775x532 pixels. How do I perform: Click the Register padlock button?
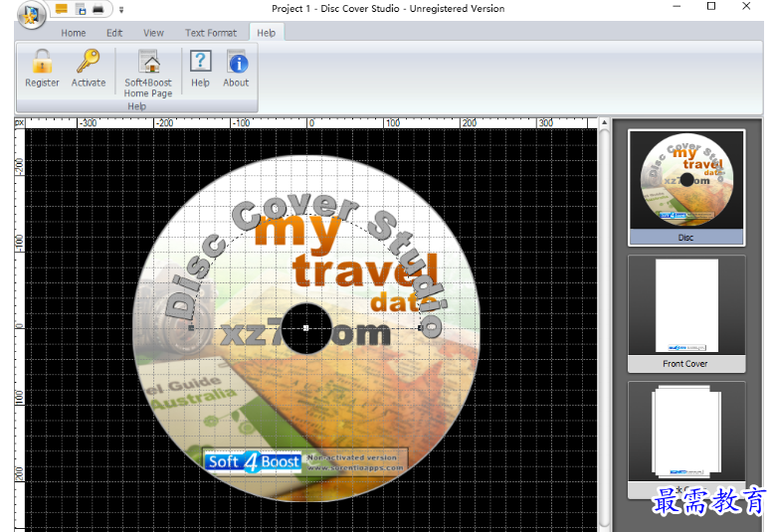(42, 69)
